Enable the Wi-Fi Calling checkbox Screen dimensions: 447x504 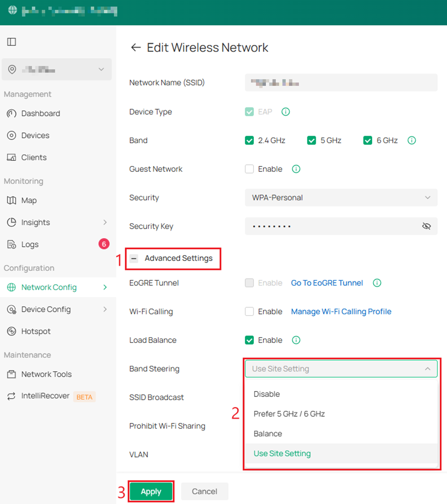pyautogui.click(x=249, y=312)
